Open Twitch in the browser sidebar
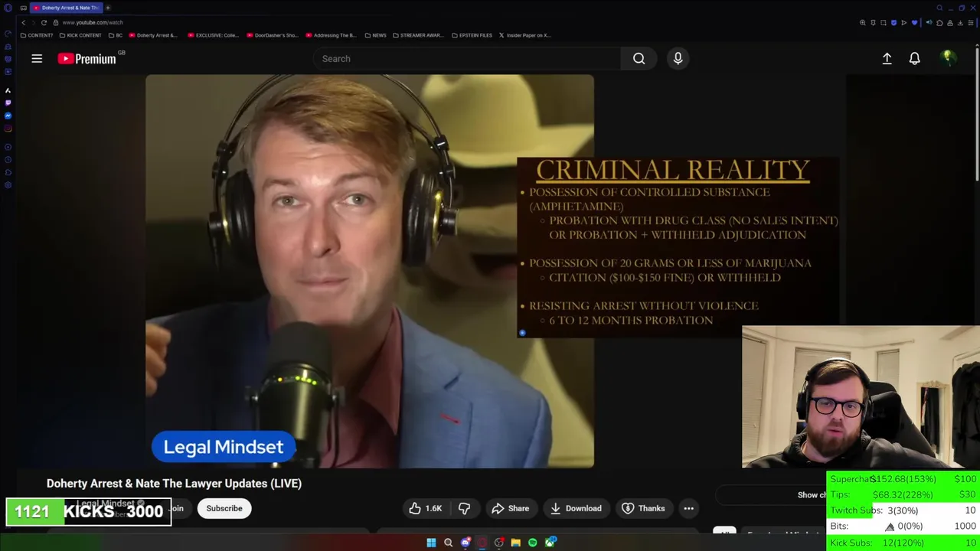Viewport: 980px width, 551px height. point(8,103)
